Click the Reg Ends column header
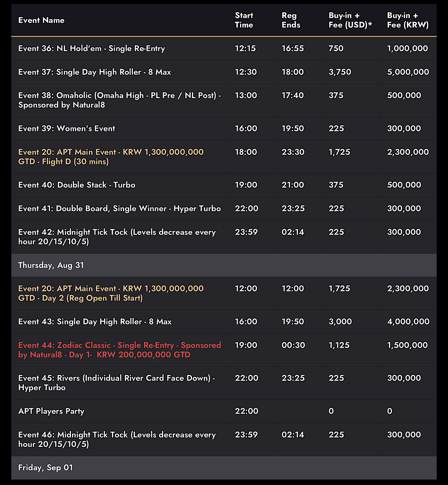448x485 pixels. 291,20
